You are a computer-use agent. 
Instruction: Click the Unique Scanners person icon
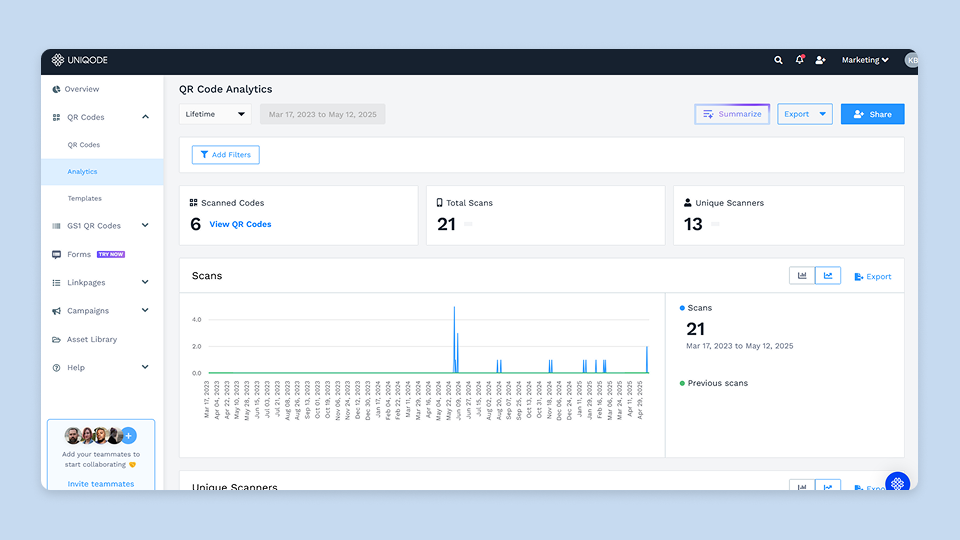pyautogui.click(x=688, y=203)
